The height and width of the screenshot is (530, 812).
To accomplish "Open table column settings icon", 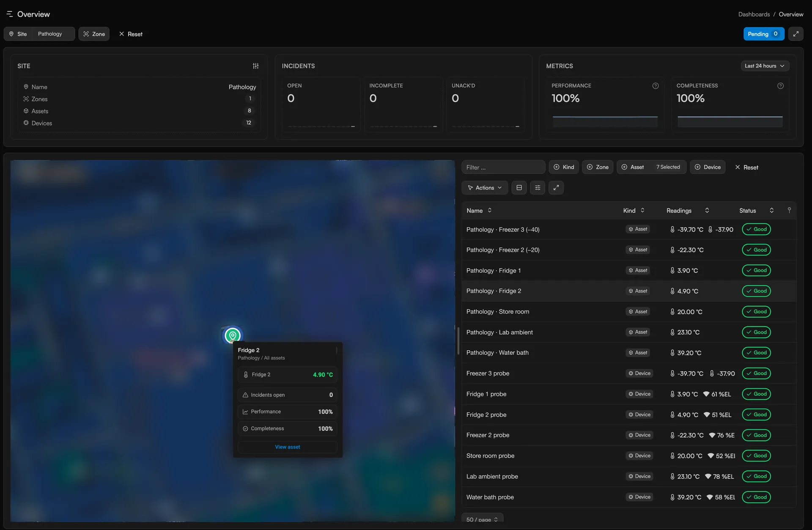I will (x=538, y=187).
